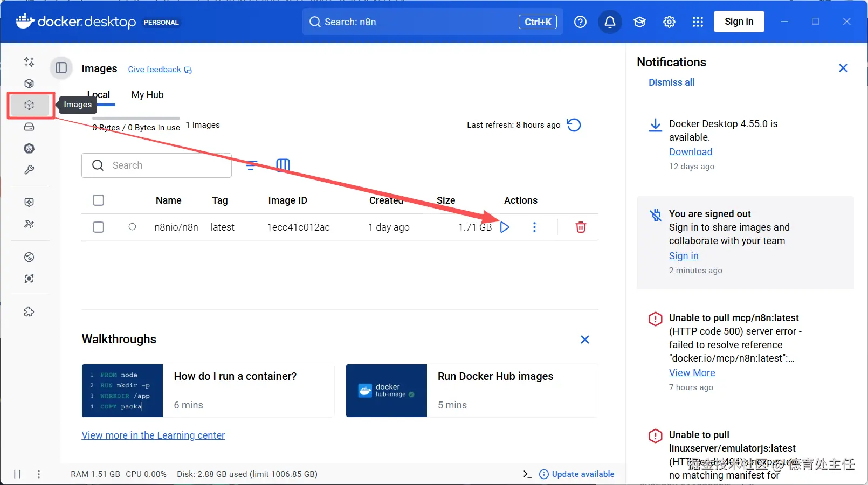Click the RAM 1.51 GB status text
The image size is (868, 485).
click(x=95, y=474)
